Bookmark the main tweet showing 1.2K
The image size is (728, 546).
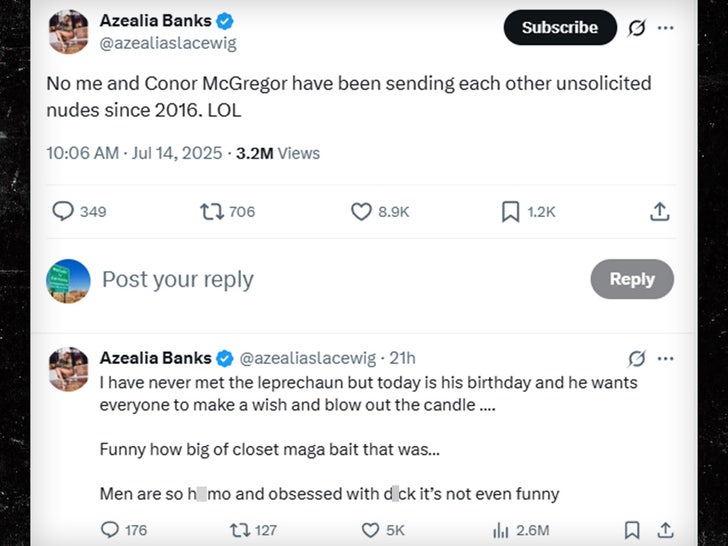click(x=510, y=211)
